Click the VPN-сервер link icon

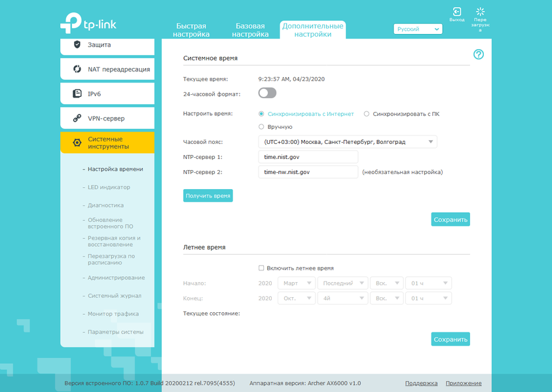point(77,118)
